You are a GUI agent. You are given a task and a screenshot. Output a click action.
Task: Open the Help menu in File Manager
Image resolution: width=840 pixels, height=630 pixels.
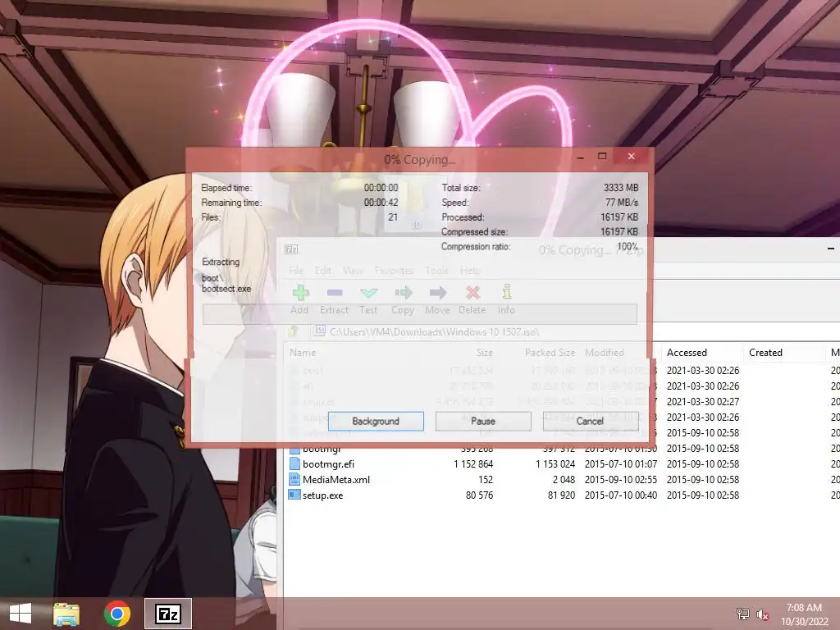click(470, 271)
